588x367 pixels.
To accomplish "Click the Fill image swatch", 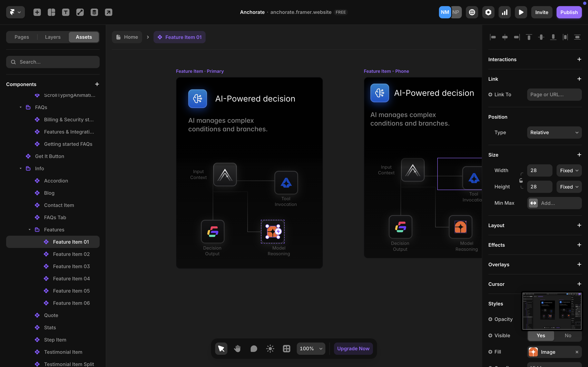I will click(533, 352).
